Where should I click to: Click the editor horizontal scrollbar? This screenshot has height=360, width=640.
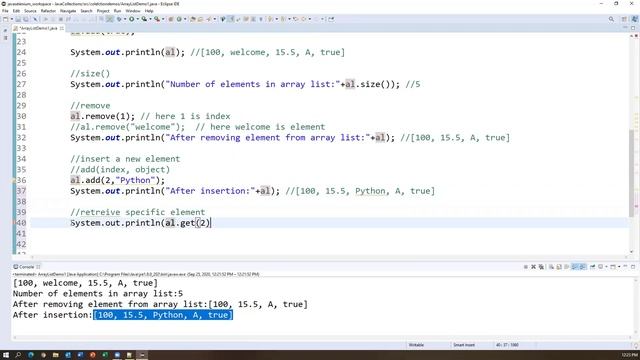click(329, 257)
